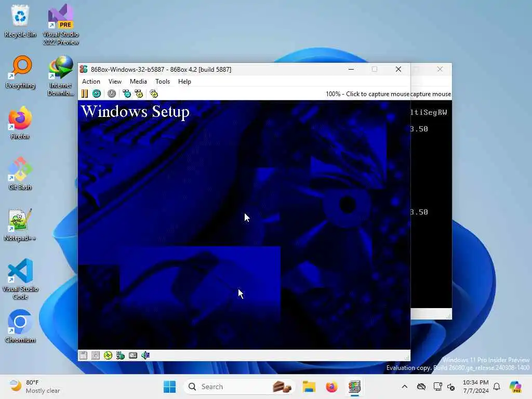Click the emulated Windows Setup screen to capture mouse
The height and width of the screenshot is (399, 532).
click(x=244, y=224)
